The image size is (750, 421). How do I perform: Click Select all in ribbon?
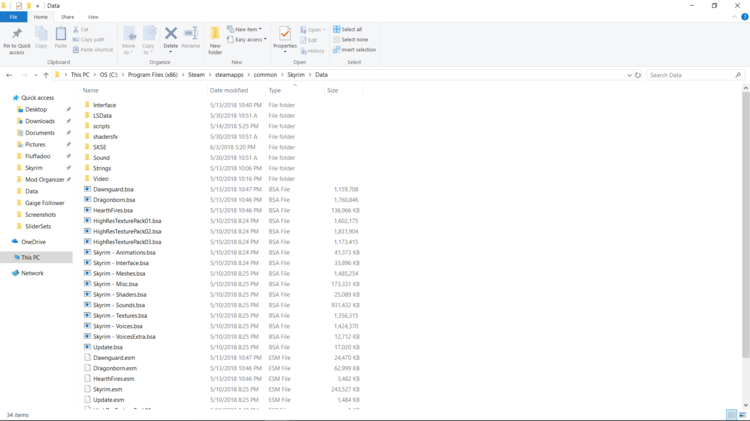347,29
